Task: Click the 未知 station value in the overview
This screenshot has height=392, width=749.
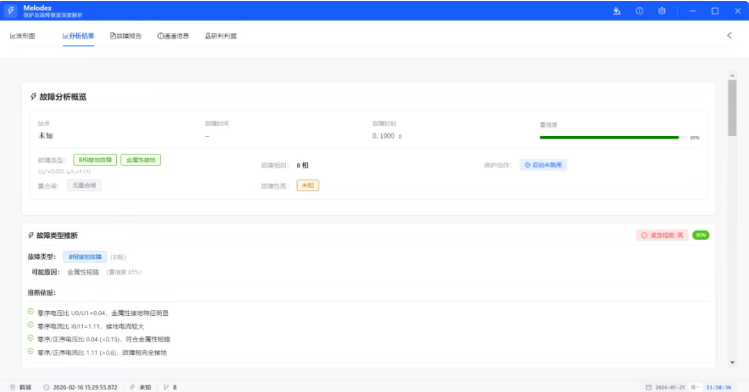Action: 45,136
